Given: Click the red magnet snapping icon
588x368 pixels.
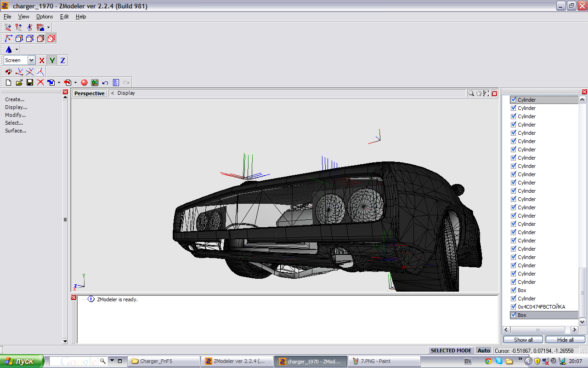Looking at the screenshot, I should coord(8,72).
